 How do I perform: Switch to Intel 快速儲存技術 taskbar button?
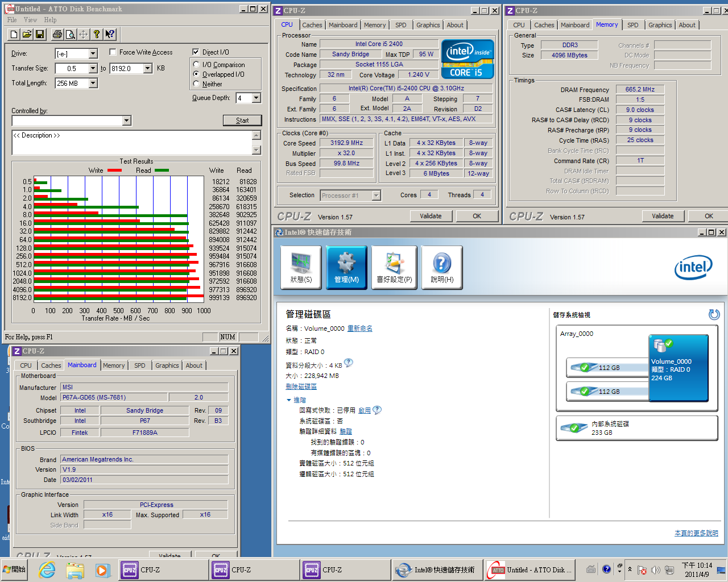(x=437, y=569)
